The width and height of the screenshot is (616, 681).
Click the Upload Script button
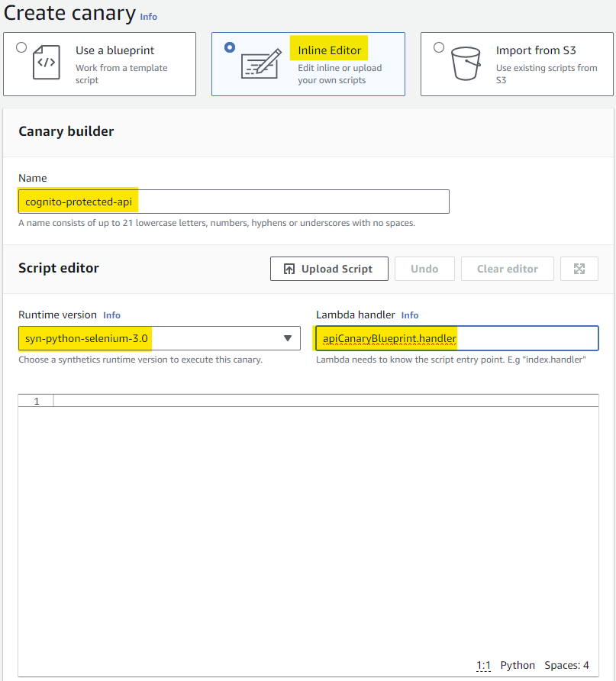click(x=329, y=268)
